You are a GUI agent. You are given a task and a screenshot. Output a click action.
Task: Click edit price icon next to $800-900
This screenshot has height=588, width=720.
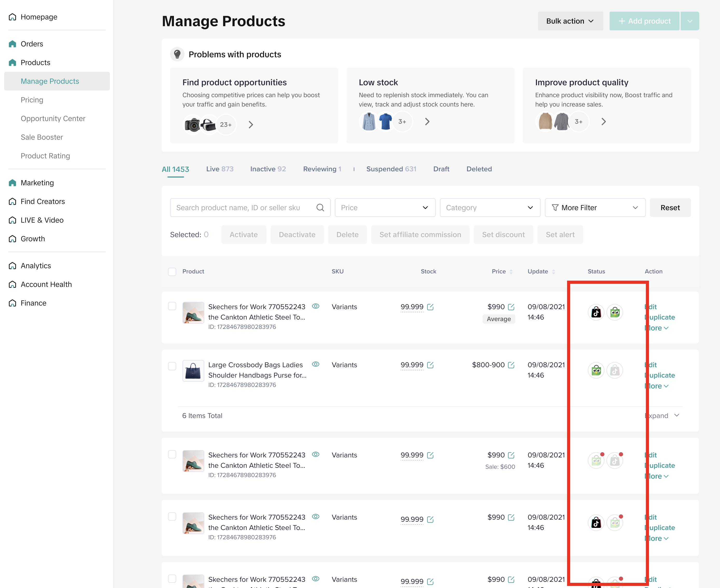(x=511, y=365)
